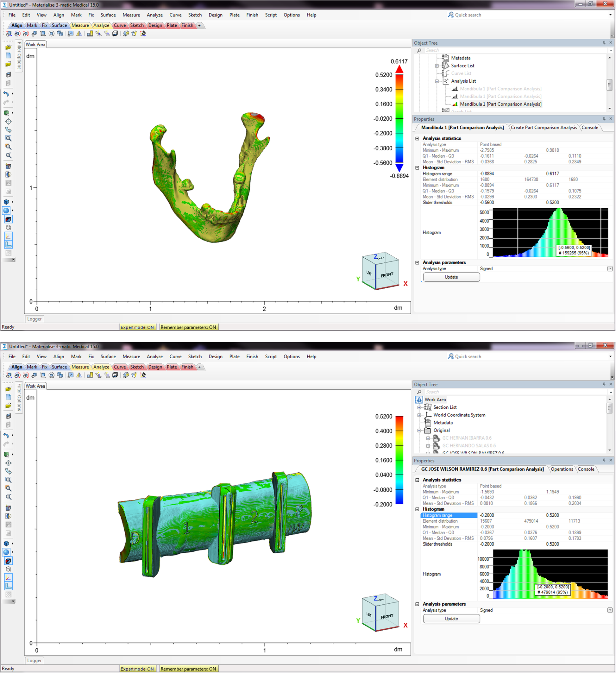
Task: Open Logger tab in bottom window
Action: click(35, 660)
